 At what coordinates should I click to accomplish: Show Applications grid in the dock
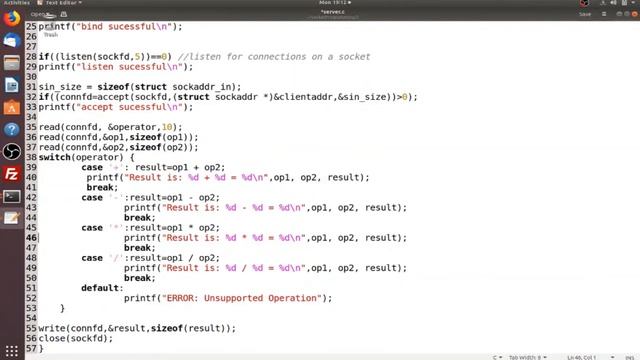coord(11,351)
